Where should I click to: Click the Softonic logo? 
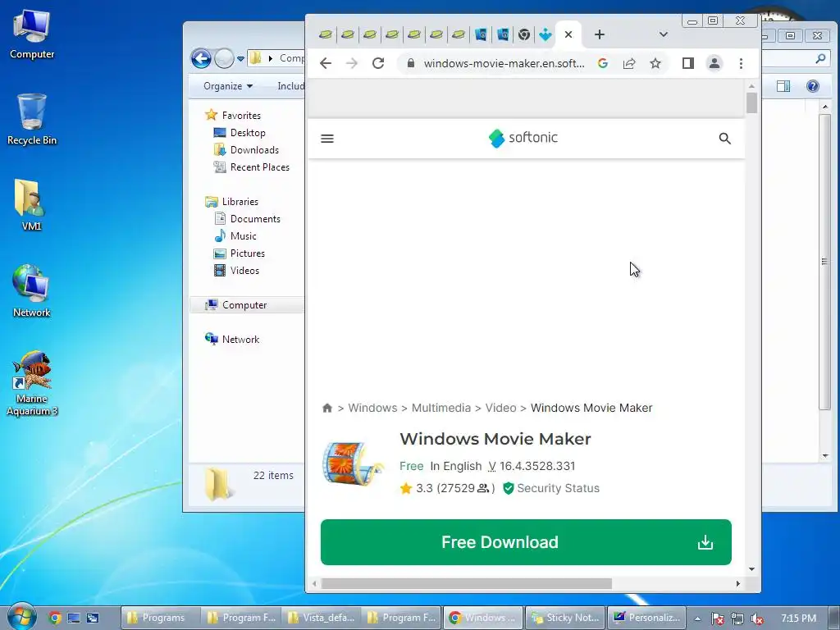(523, 138)
